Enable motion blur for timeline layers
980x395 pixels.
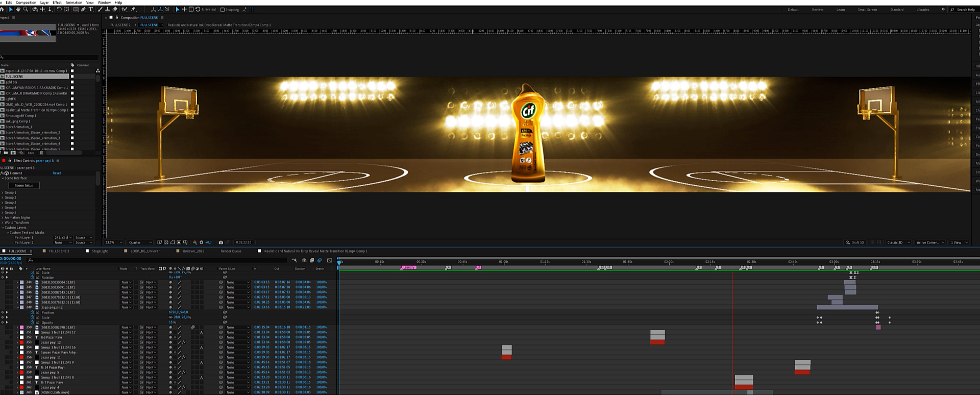click(x=320, y=260)
